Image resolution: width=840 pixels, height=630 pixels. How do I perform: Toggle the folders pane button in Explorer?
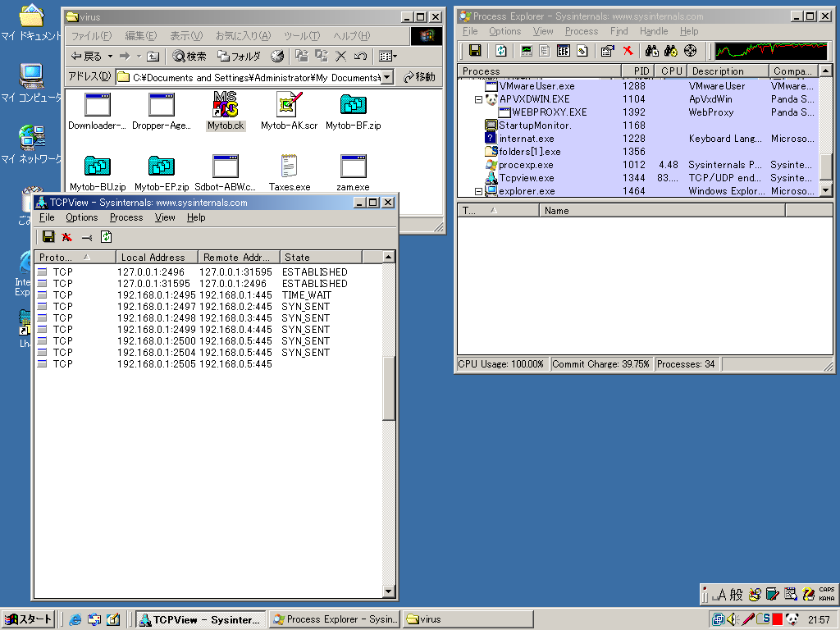point(239,56)
